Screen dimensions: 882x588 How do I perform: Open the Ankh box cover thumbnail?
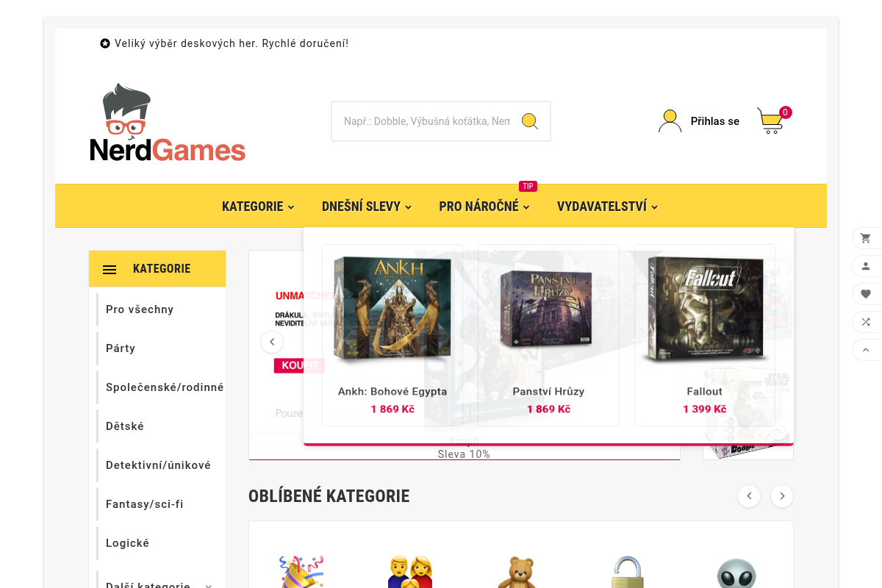tap(392, 309)
